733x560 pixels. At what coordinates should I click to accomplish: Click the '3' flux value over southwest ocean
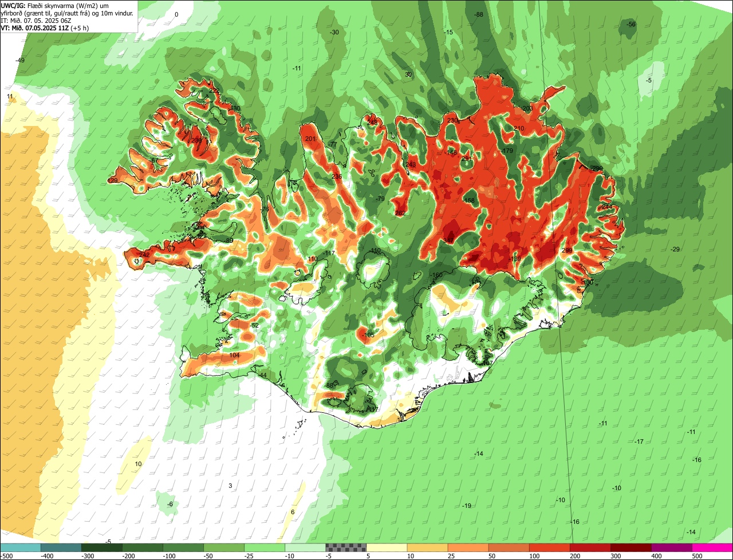click(x=230, y=486)
